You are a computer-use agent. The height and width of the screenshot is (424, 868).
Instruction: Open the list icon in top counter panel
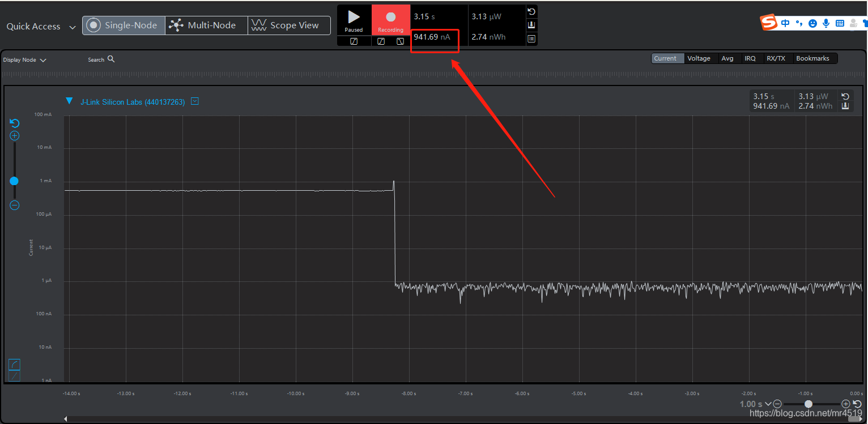point(531,39)
